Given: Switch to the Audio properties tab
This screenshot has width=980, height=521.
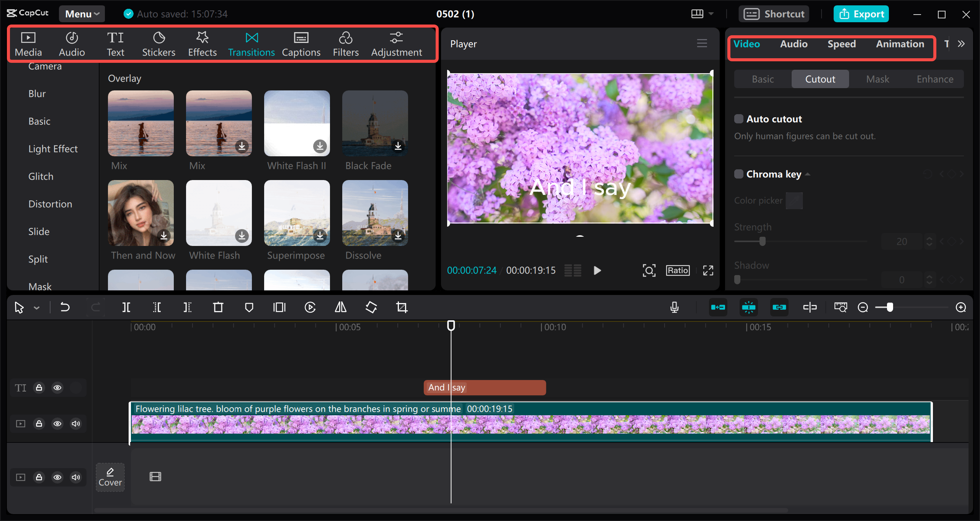Looking at the screenshot, I should (794, 44).
